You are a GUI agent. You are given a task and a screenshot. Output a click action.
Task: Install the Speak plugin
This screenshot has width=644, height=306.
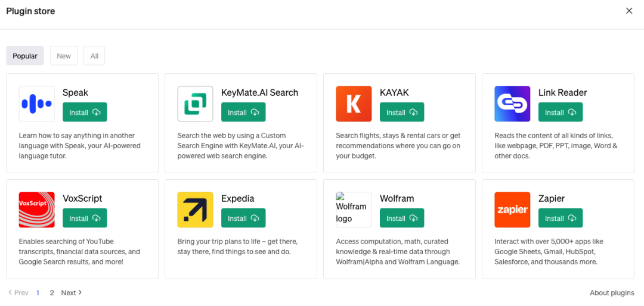tap(85, 113)
